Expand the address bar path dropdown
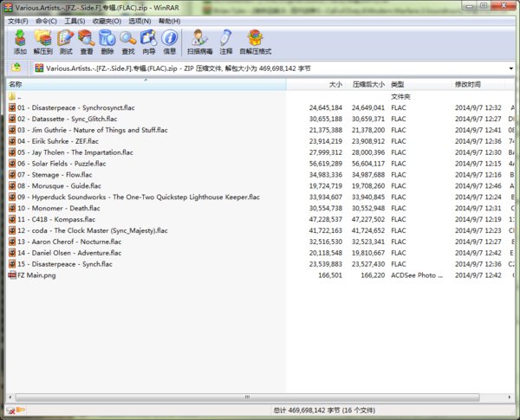 pos(511,68)
